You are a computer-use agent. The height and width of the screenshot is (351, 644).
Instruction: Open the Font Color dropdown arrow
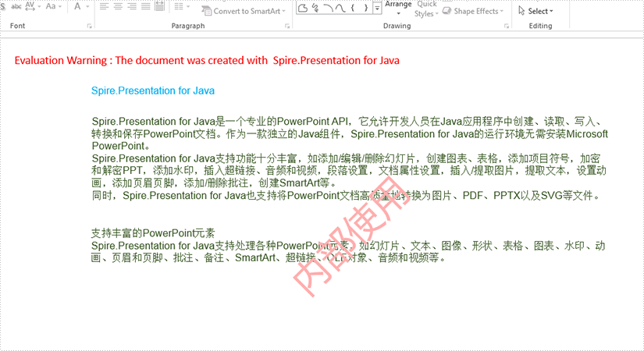[87, 6]
